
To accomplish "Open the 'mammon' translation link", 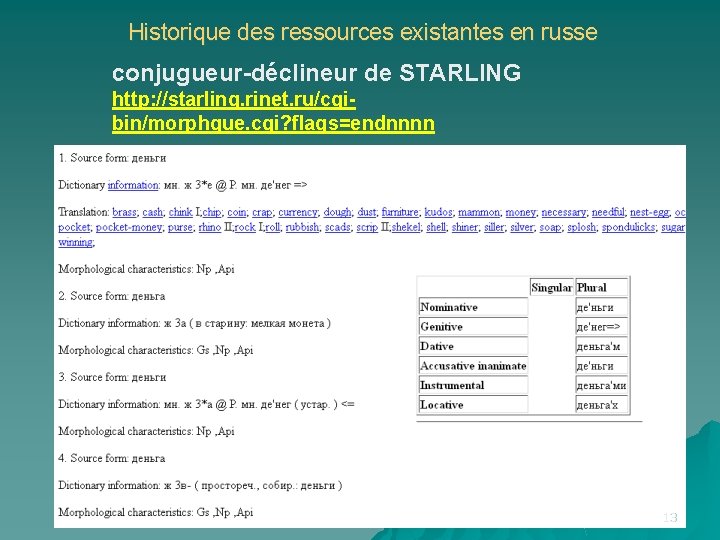I will [478, 212].
